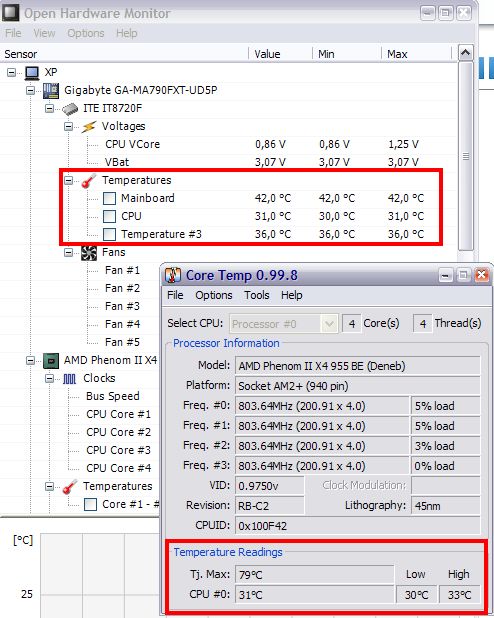
Task: Click the Voltages lightning bolt icon
Action: 89,127
